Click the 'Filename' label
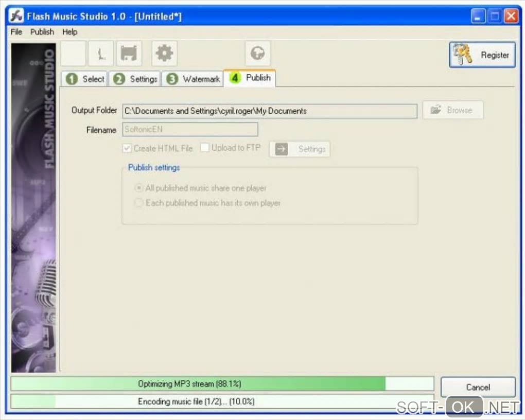 tap(101, 130)
